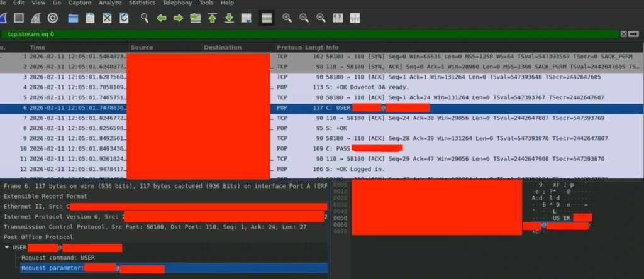Select packet 6 'C: USER' row
This screenshot has width=644, height=279.
pos(321,108)
